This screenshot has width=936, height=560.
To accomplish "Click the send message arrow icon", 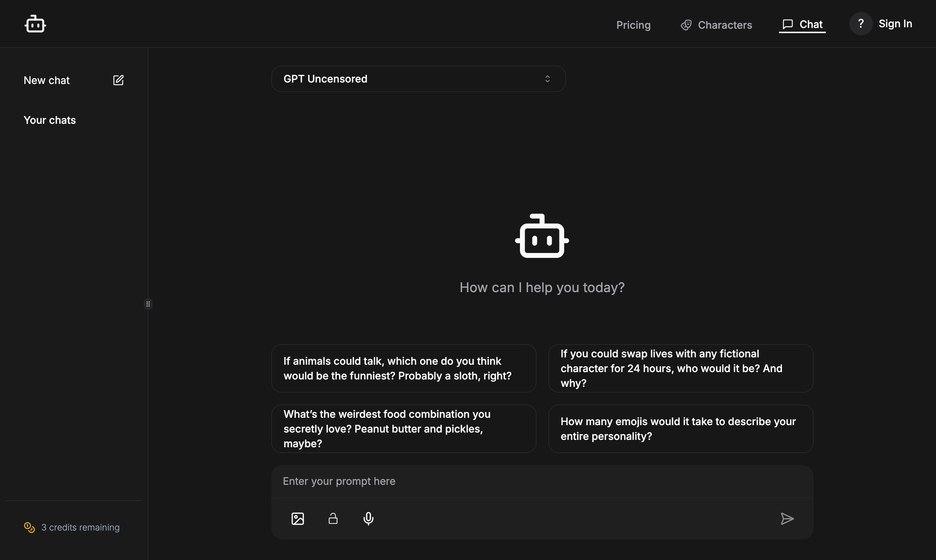I will point(787,518).
